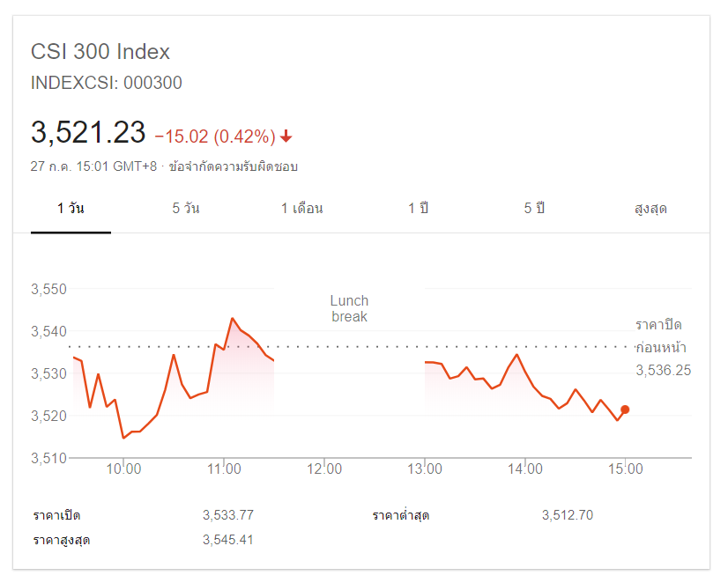728x583 pixels.
Task: Click the Lunch break label on chart
Action: [x=349, y=308]
